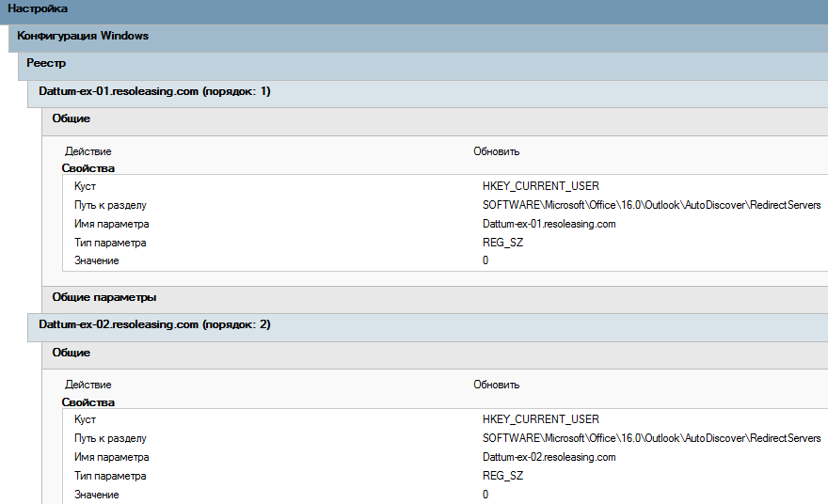Collapse Общие section under Dattum-ex-02
Image resolution: width=828 pixels, height=504 pixels.
(435, 355)
